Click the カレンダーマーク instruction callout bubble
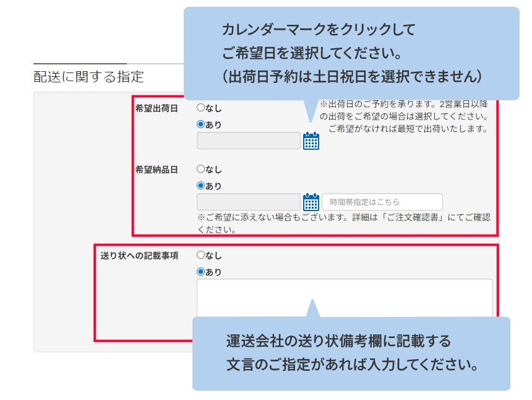This screenshot has height=400, width=532. pos(351,53)
